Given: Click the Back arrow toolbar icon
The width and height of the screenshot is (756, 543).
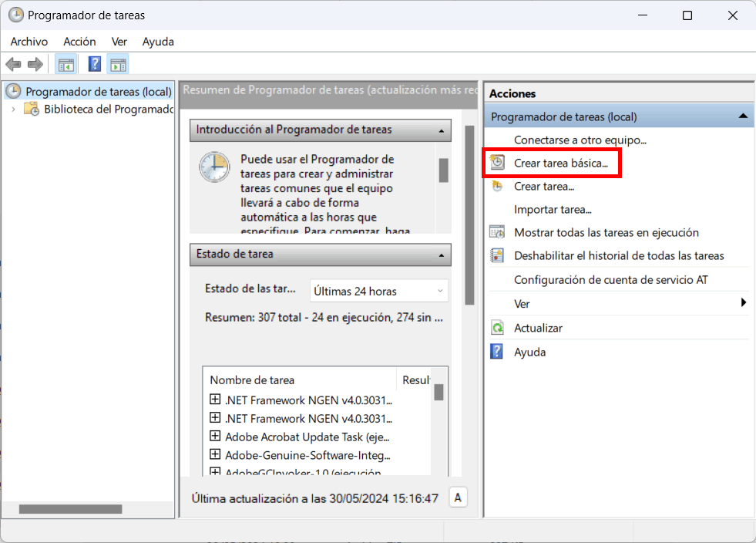Looking at the screenshot, I should point(13,64).
